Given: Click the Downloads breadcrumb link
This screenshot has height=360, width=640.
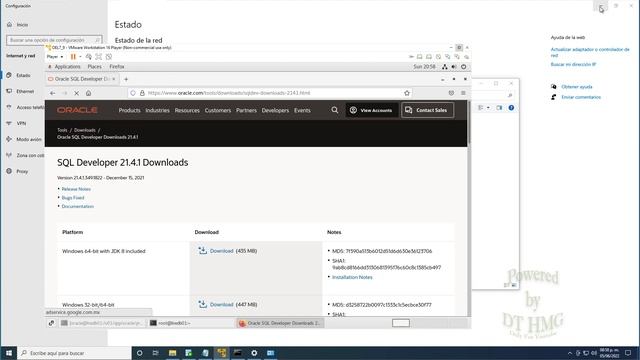Looking at the screenshot, I should [x=84, y=130].
